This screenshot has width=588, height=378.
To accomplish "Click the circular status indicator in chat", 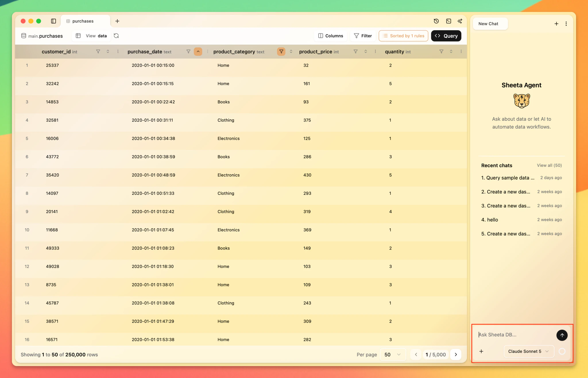I will coord(562,351).
